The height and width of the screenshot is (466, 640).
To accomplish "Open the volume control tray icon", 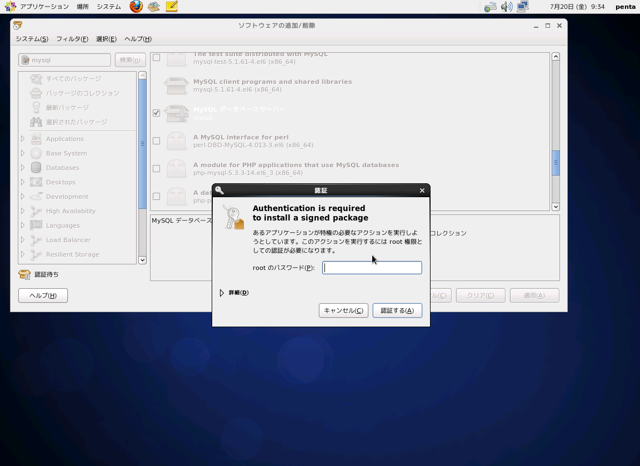I will click(x=507, y=7).
